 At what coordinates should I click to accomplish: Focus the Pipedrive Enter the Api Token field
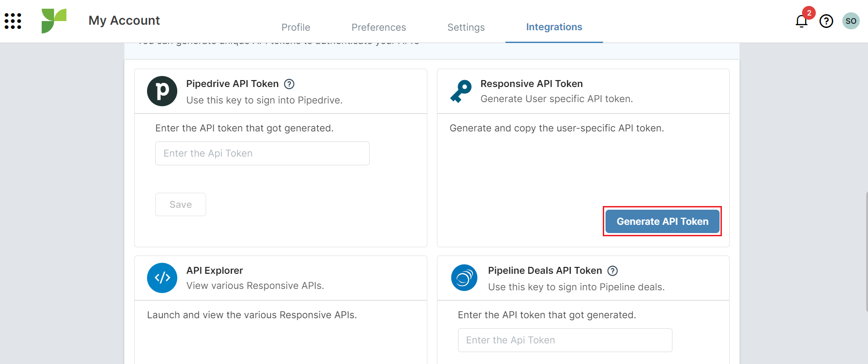tap(262, 153)
